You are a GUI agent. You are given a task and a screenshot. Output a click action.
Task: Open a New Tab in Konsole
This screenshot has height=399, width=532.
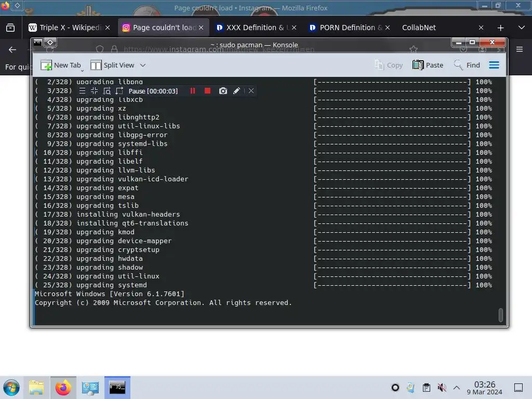(60, 65)
